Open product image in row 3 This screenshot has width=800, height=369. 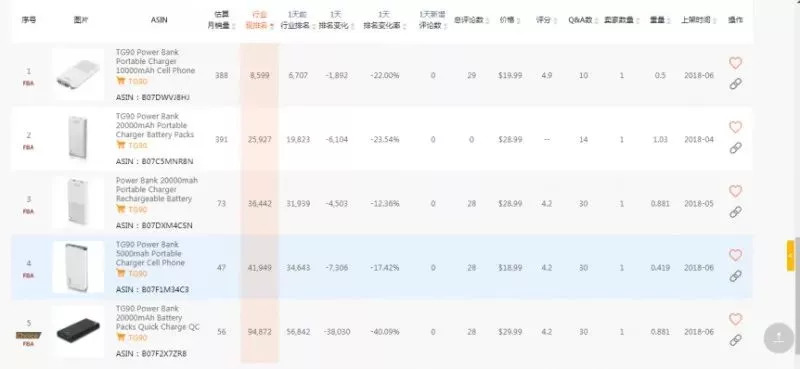tap(78, 203)
